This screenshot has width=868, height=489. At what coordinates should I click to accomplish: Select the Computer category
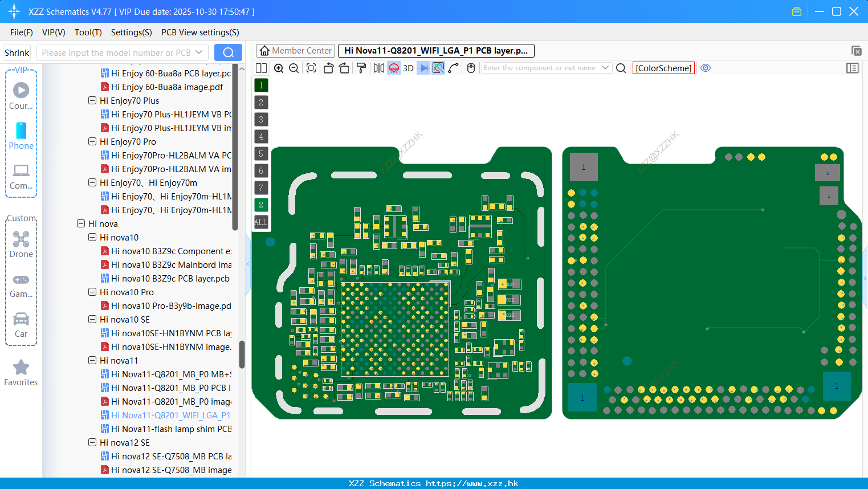coord(21,176)
